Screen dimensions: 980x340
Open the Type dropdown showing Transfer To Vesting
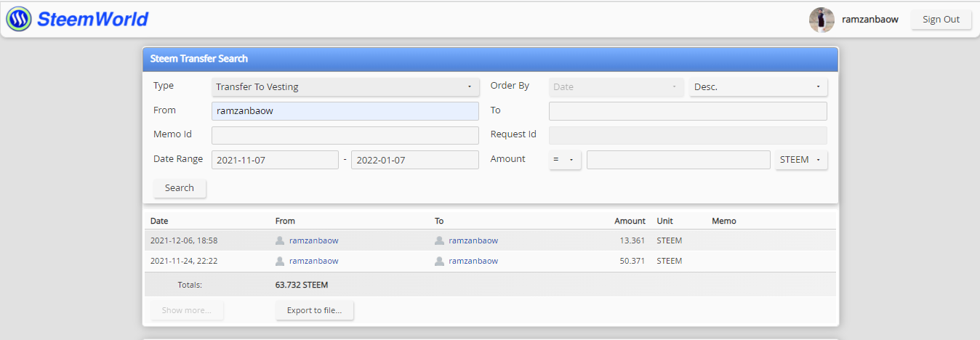345,87
